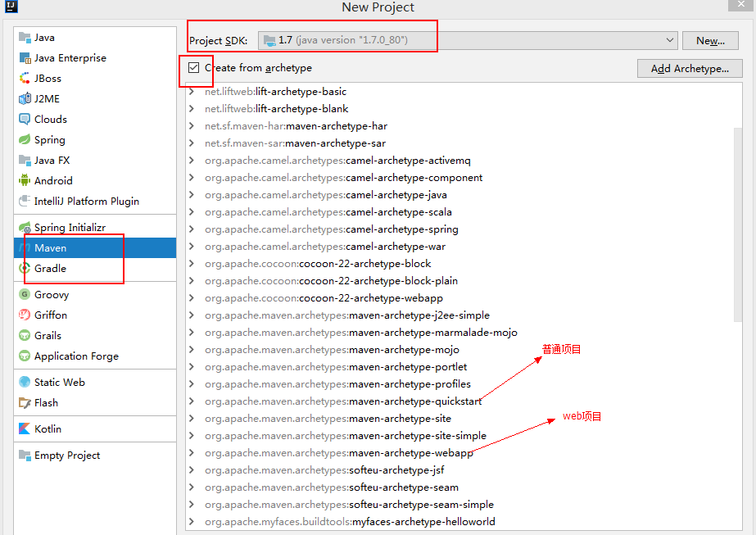This screenshot has height=535, width=756.
Task: Click the Grails icon
Action: click(x=25, y=335)
